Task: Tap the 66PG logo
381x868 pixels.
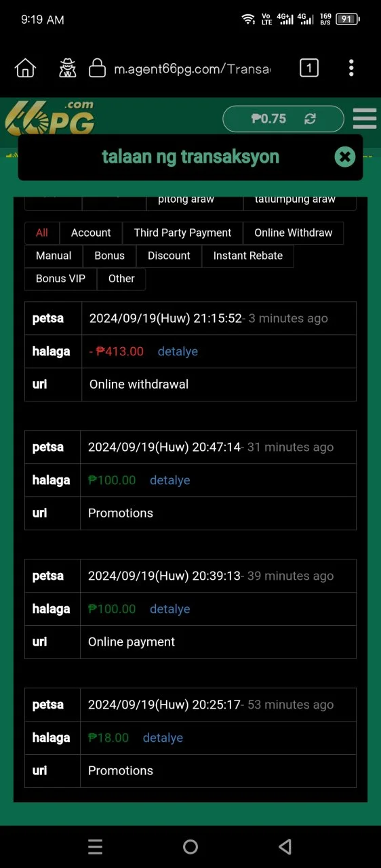Action: click(50, 119)
